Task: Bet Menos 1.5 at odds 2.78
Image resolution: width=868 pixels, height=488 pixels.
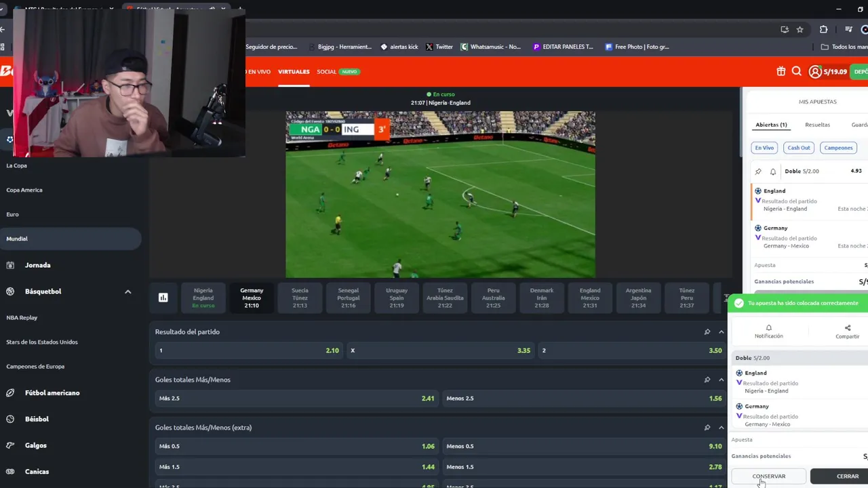Action: pos(584,467)
